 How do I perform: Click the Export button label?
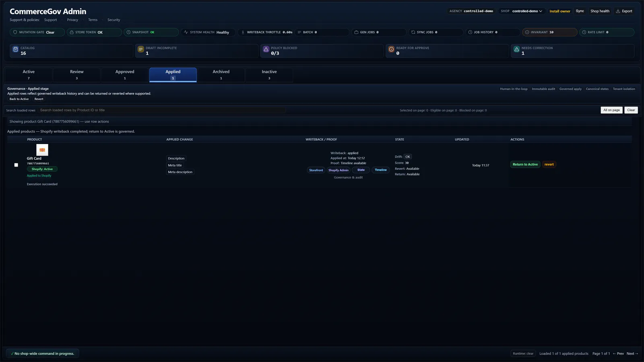[x=627, y=11]
